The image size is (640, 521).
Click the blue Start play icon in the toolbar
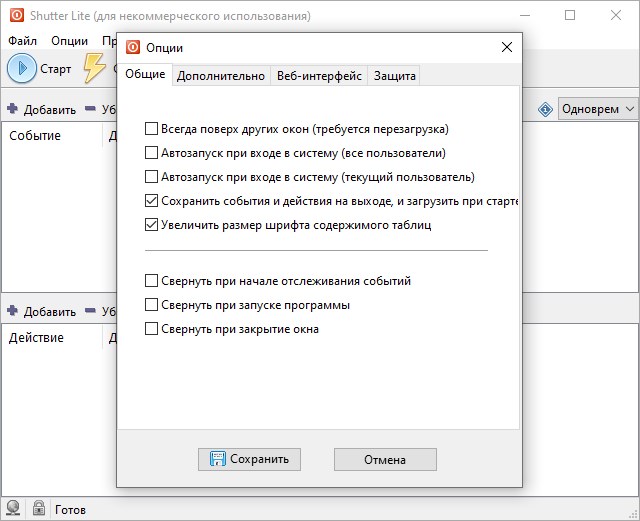(x=22, y=68)
